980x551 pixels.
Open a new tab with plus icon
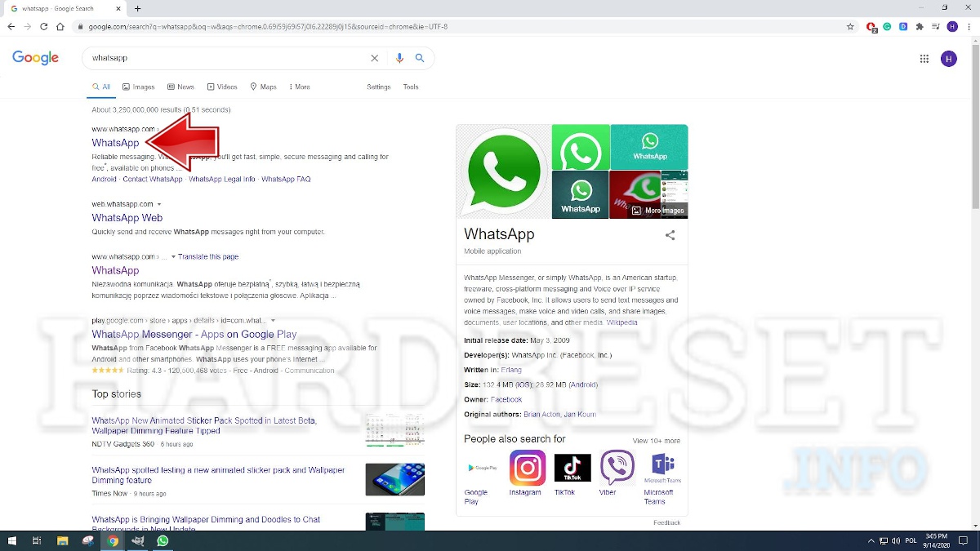[137, 8]
